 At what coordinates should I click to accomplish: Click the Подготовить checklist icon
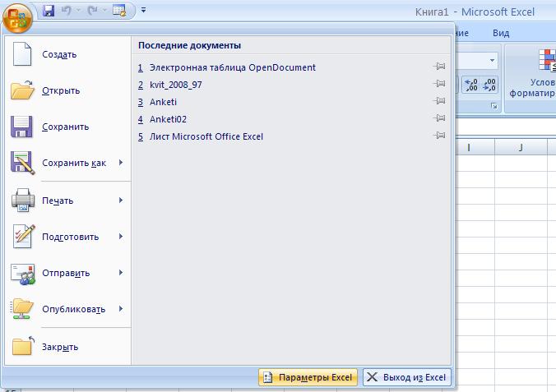[23, 236]
